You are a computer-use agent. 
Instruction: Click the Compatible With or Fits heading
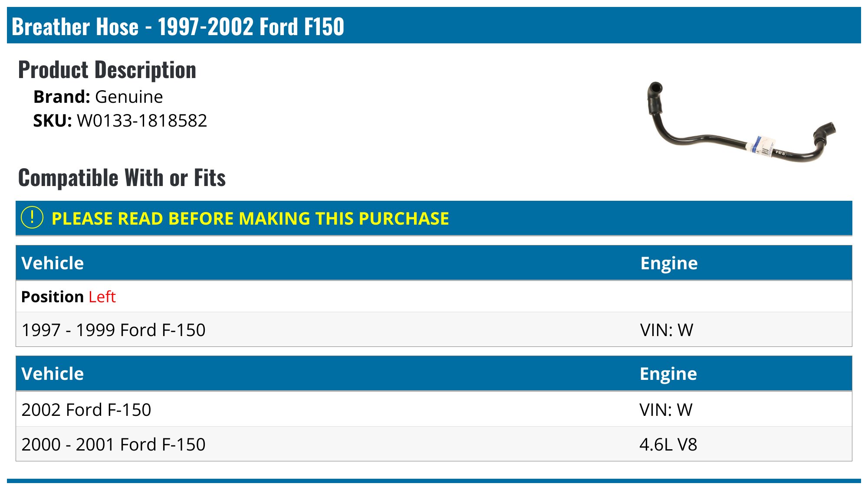pos(122,178)
